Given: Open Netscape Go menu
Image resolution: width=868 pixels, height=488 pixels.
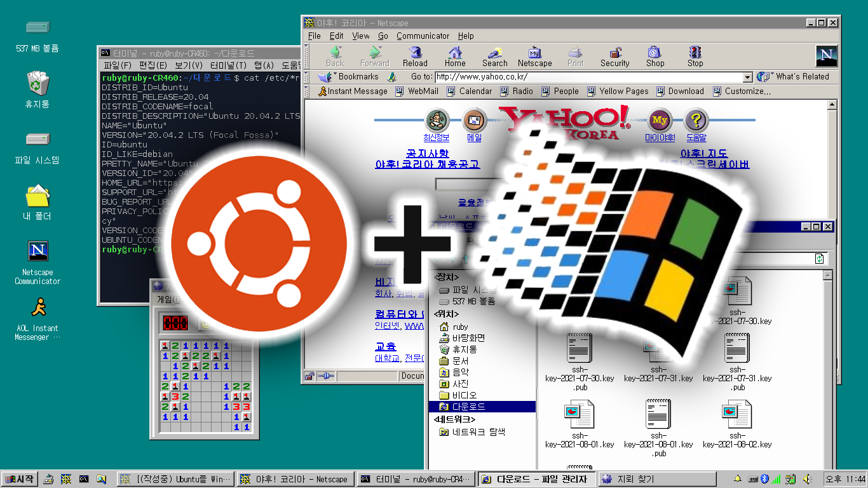Looking at the screenshot, I should (383, 36).
